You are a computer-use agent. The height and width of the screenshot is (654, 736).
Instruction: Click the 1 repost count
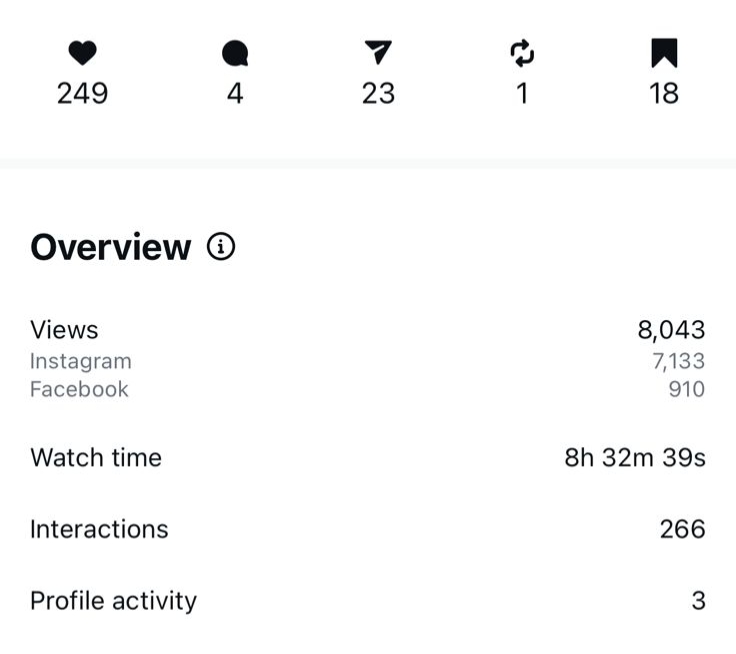pos(522,94)
